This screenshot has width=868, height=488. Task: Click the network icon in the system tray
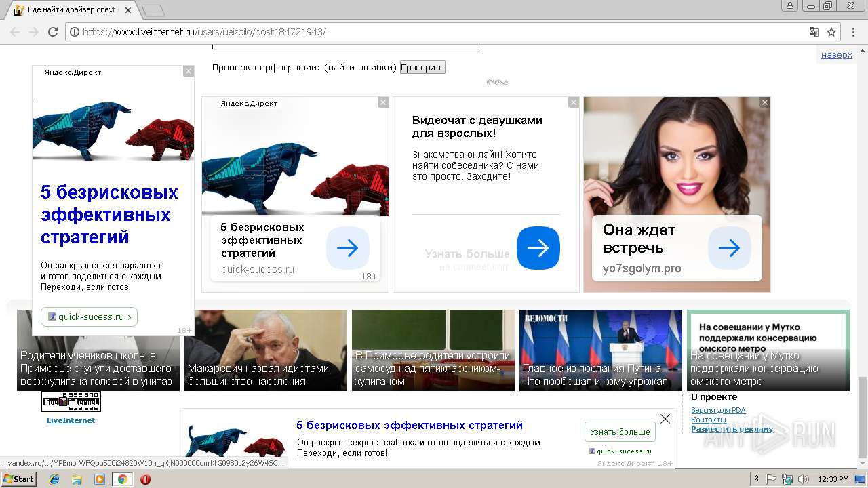(787, 479)
